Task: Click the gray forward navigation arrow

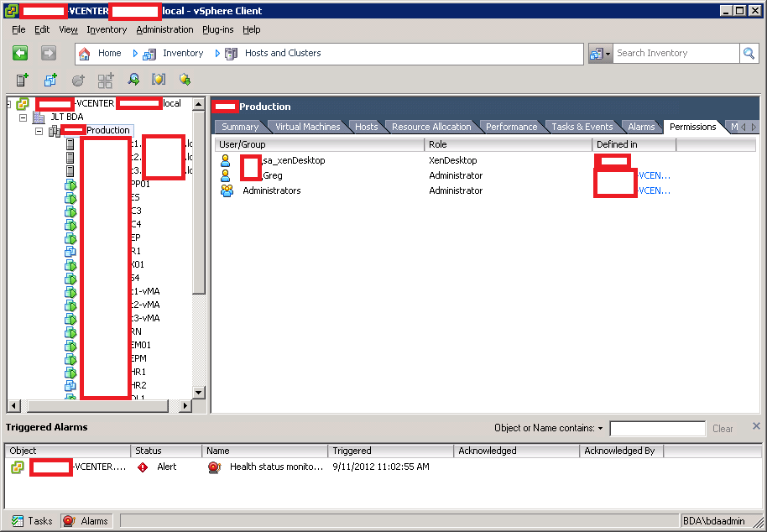Action: 49,53
